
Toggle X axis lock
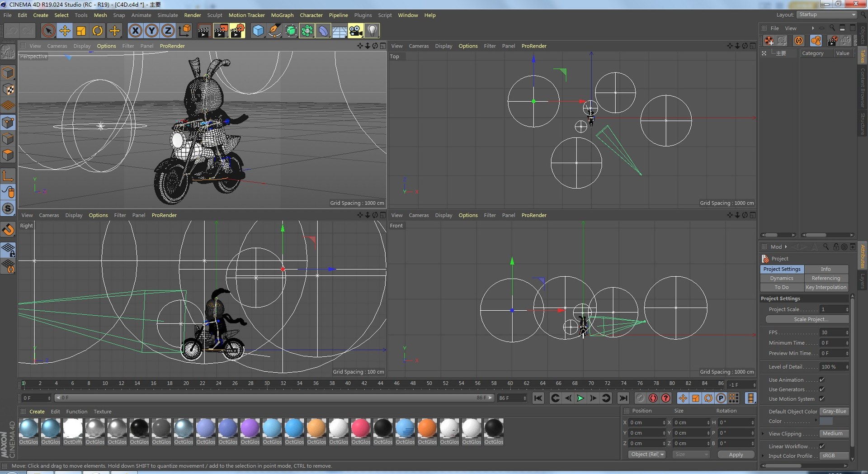tap(135, 31)
